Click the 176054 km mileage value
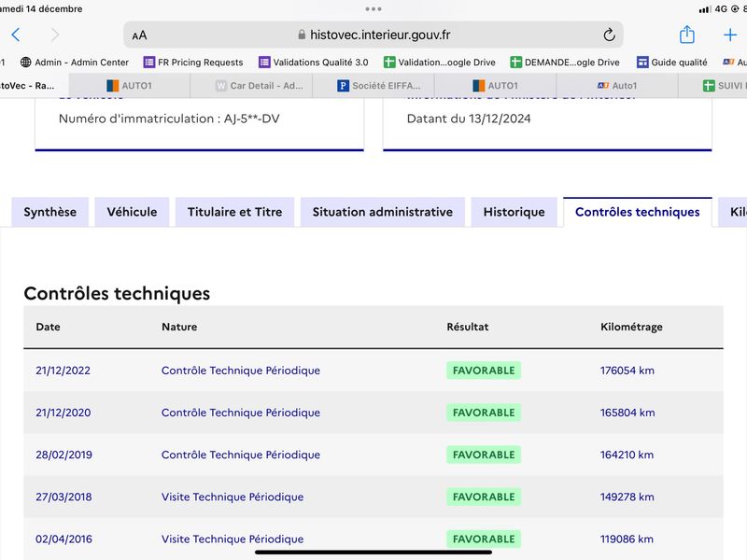 [x=627, y=371]
